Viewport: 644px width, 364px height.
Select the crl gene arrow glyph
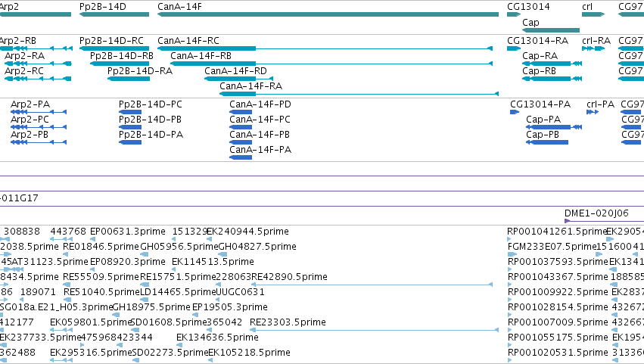tap(593, 14)
